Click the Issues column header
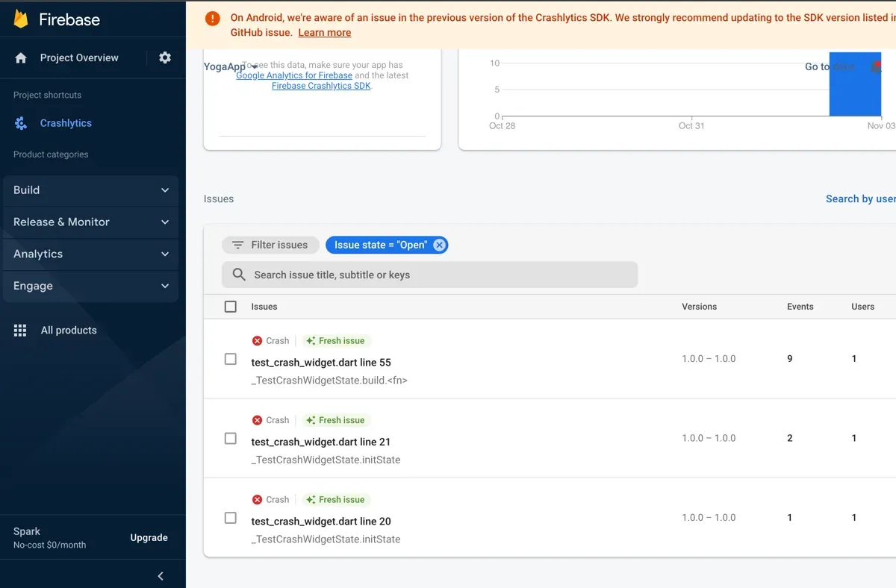Viewport: 896px width, 588px height. [264, 307]
